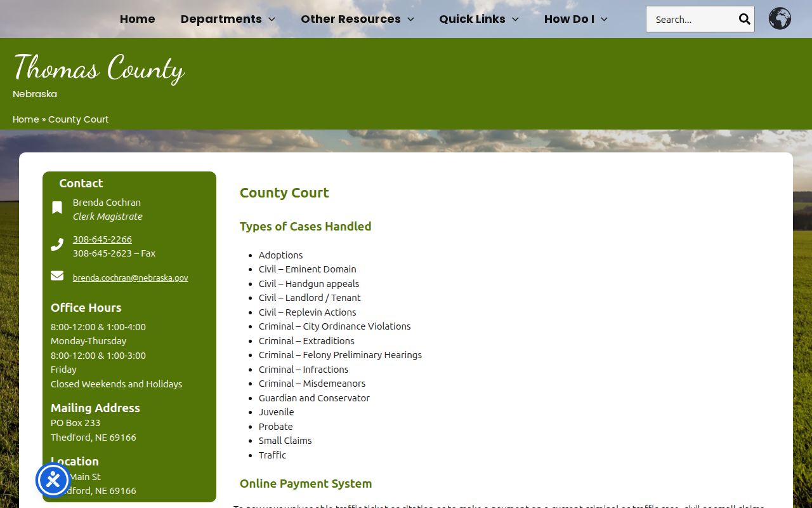Click the Probate list item
This screenshot has height=508, width=812.
coord(275,427)
